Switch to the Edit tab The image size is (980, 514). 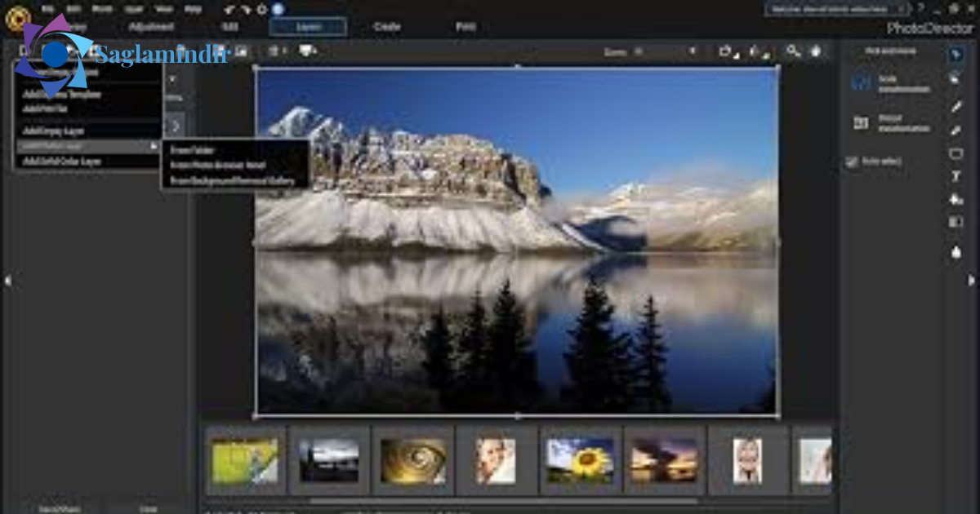(x=230, y=27)
